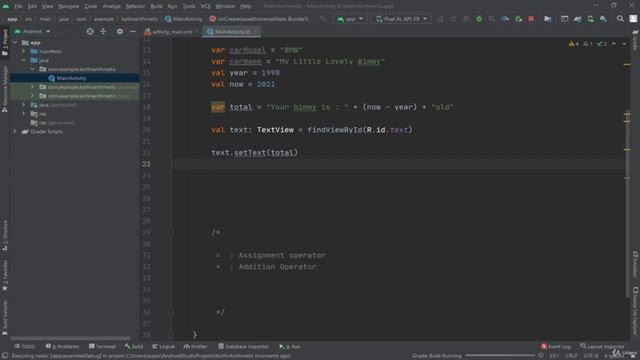The height and width of the screenshot is (360, 640).
Task: Click the Gradle Build Running progress bar
Action: coord(500,356)
